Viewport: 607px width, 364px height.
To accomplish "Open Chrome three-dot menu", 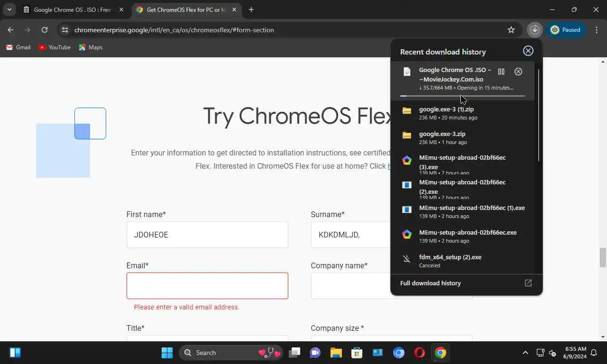I will 596,30.
